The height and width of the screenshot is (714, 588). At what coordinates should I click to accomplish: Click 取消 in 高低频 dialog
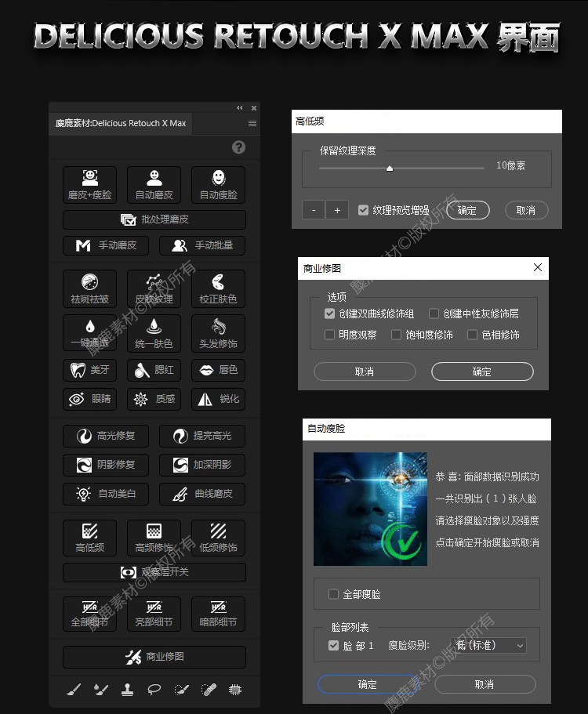tap(526, 210)
